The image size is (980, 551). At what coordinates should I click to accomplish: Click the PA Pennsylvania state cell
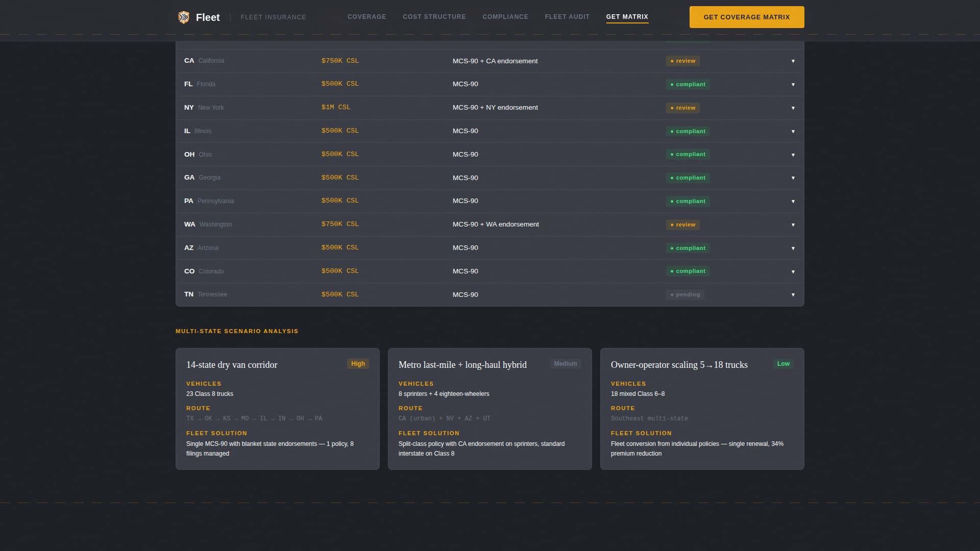[x=209, y=201]
